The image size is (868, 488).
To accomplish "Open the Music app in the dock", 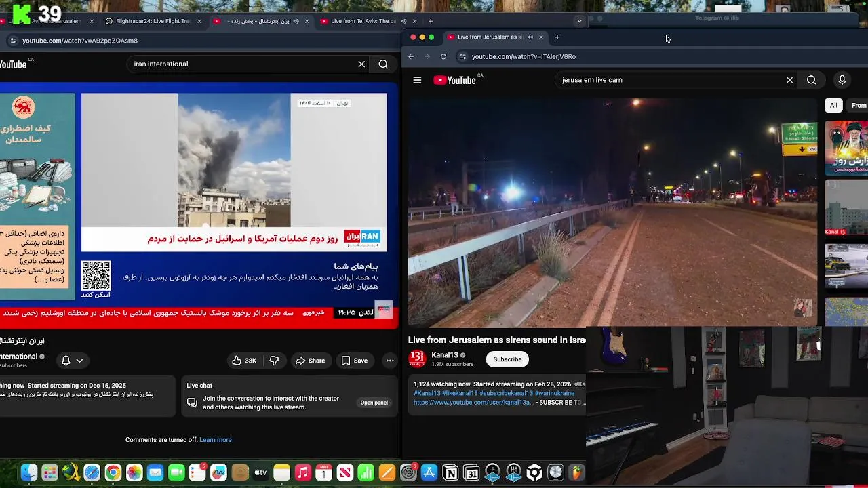I will (x=303, y=473).
